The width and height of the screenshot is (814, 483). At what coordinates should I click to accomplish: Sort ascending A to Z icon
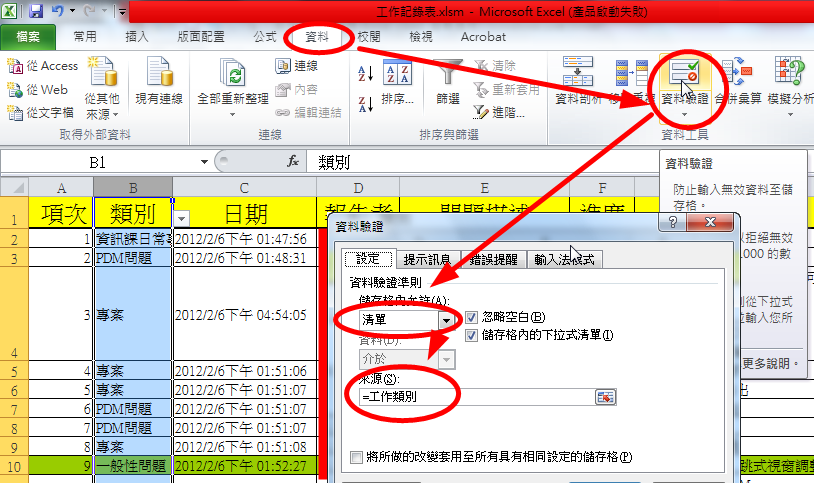coord(365,73)
